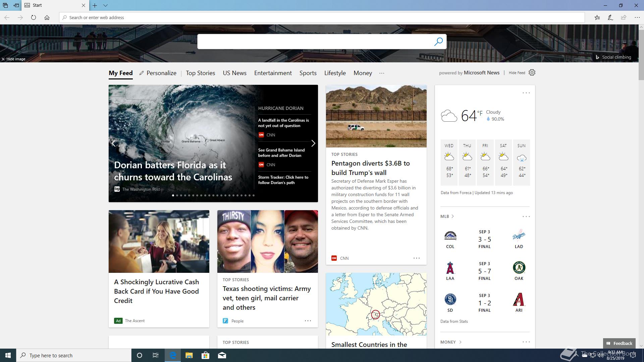The width and height of the screenshot is (644, 362).
Task: Open the tabs you've set aside
Action: point(5,5)
